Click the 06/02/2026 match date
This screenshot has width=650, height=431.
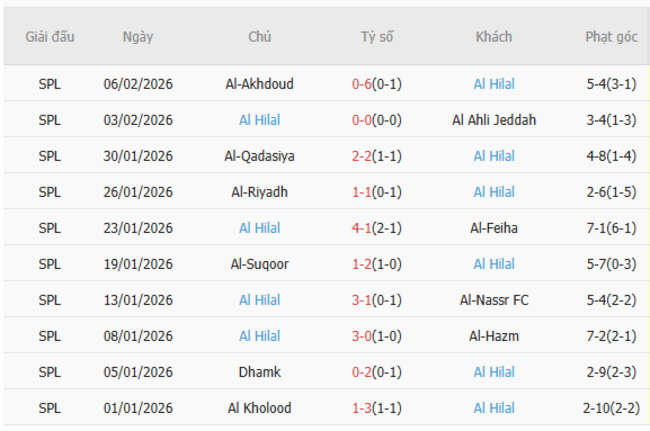138,84
